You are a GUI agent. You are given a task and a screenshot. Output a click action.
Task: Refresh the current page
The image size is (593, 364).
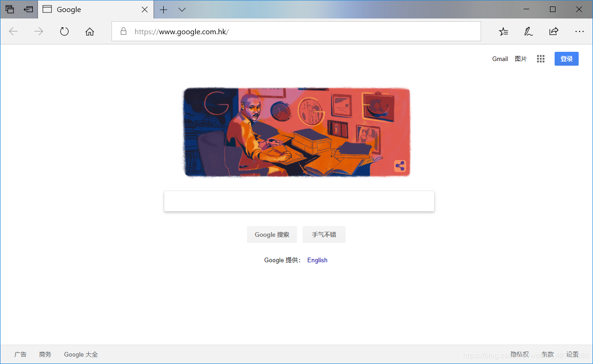(64, 31)
